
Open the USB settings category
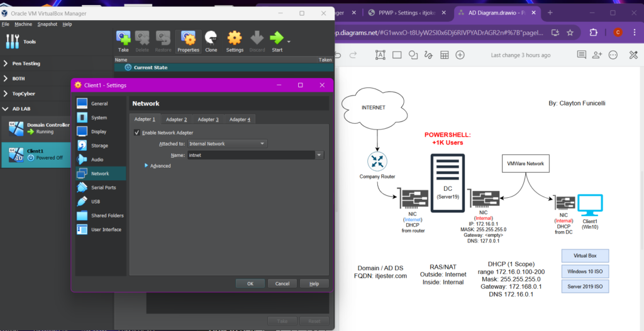(100, 202)
